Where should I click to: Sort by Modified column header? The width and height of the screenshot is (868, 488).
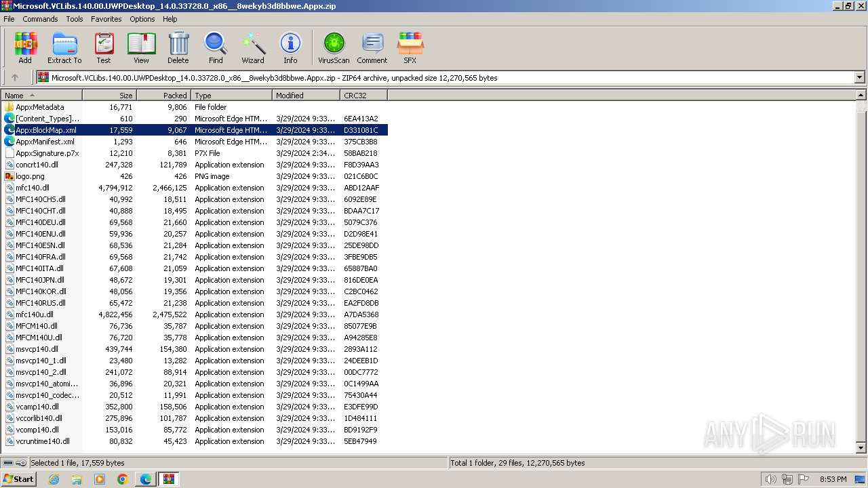tap(306, 96)
